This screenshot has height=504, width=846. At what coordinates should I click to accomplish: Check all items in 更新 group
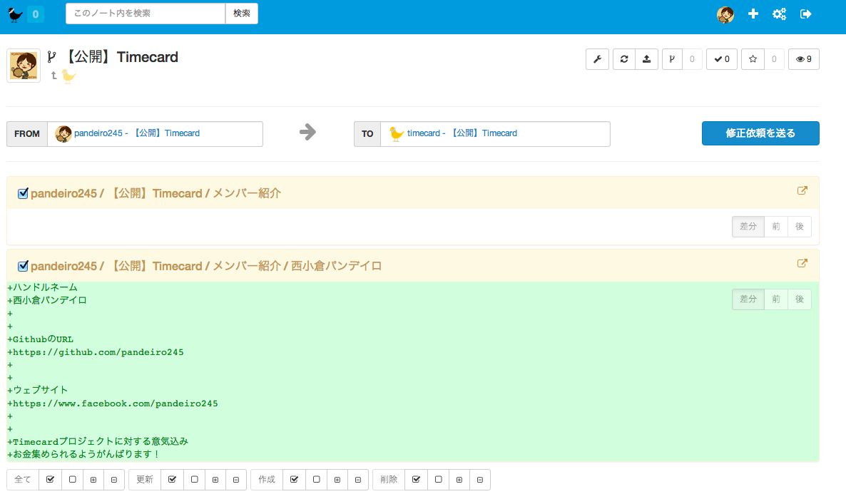coord(172,480)
